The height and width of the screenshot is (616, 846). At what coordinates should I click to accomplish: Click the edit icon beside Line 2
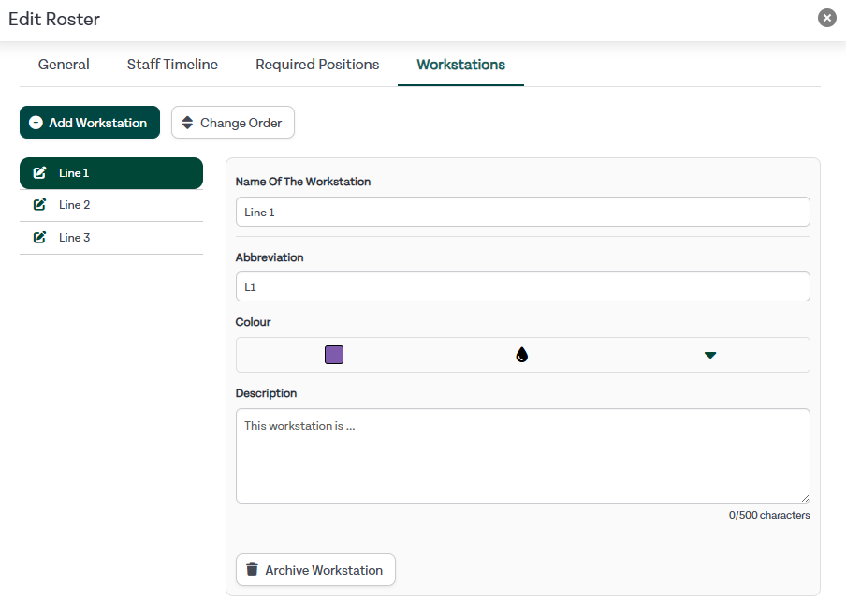(39, 205)
